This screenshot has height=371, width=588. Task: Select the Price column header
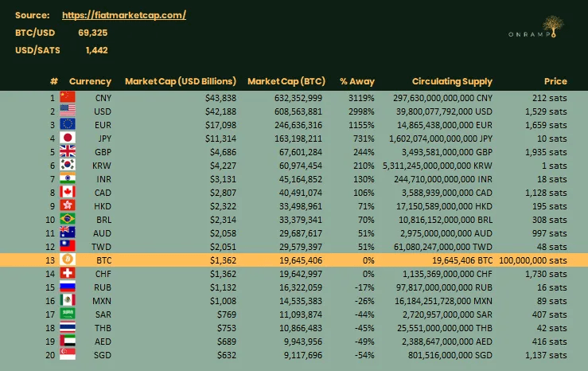click(x=555, y=81)
